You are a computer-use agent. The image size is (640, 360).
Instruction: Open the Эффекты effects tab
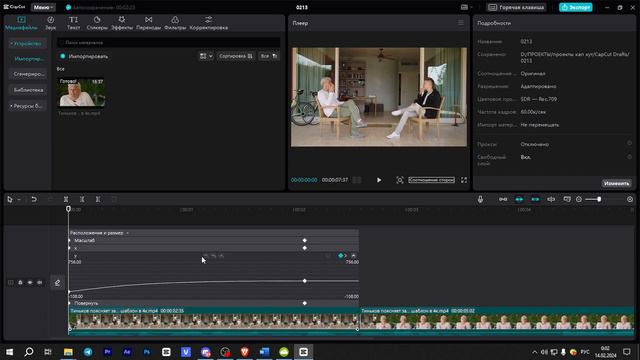122,23
